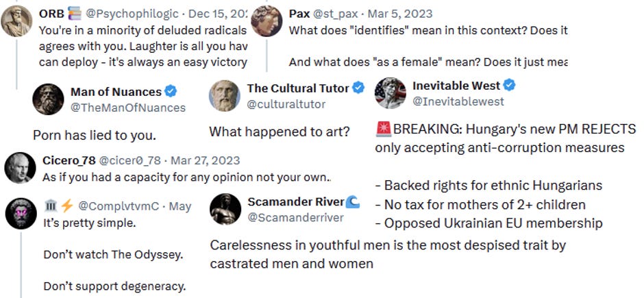Click the books emoji next to ORB
The width and height of the screenshot is (644, 298).
75,14
